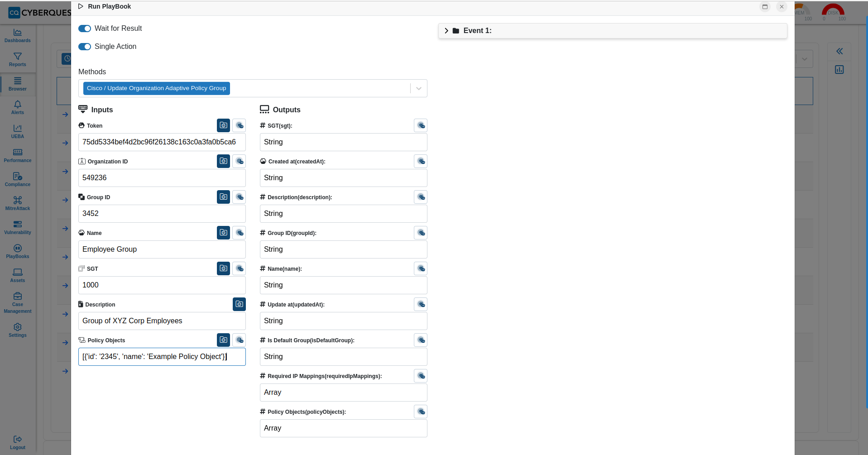868x455 pixels.
Task: Click the cloud icon for Group ID input
Action: [x=239, y=197]
